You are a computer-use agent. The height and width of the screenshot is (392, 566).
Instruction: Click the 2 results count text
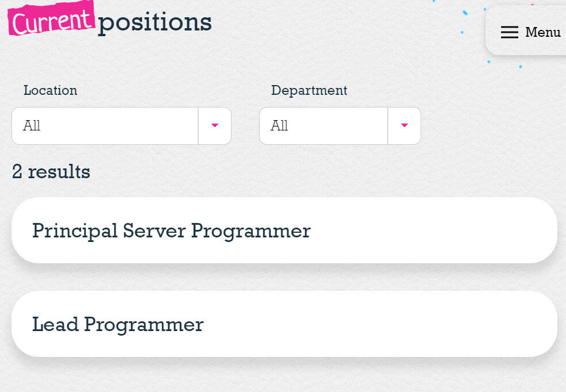(51, 171)
